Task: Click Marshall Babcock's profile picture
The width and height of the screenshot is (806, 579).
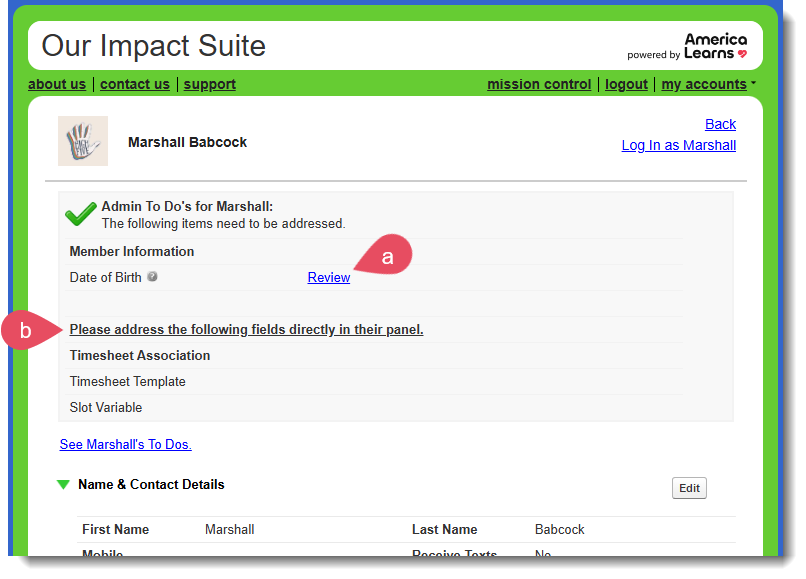Action: tap(83, 141)
